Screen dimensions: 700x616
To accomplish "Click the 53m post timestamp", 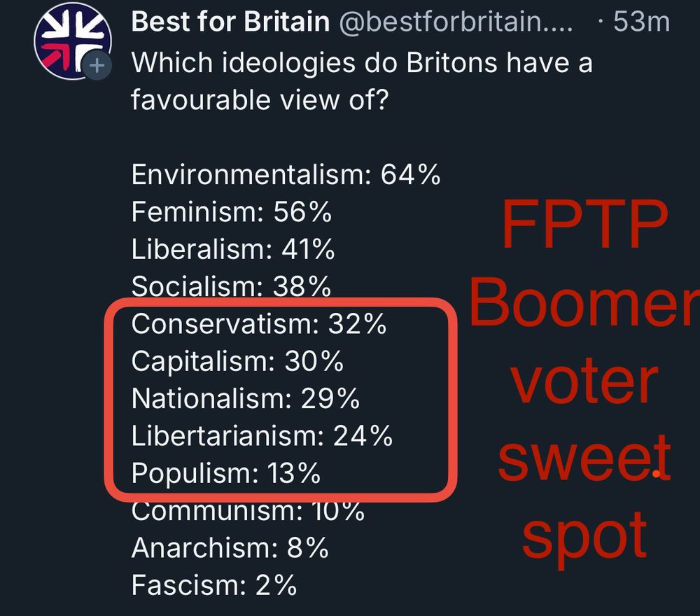I will [x=640, y=22].
